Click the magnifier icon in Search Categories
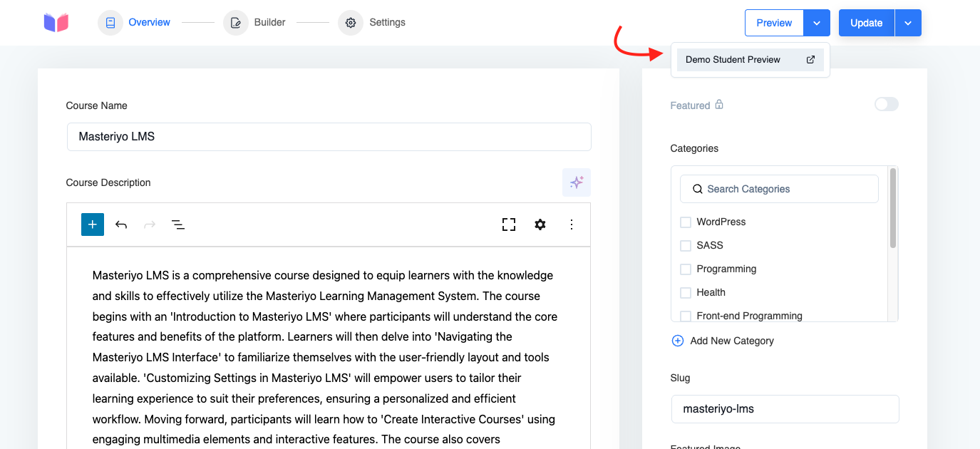This screenshot has width=980, height=449. click(x=698, y=189)
